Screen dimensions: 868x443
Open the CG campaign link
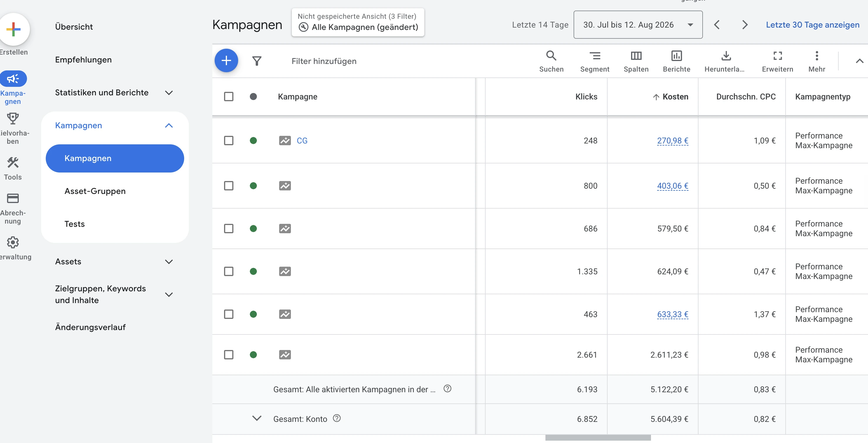[x=302, y=141]
